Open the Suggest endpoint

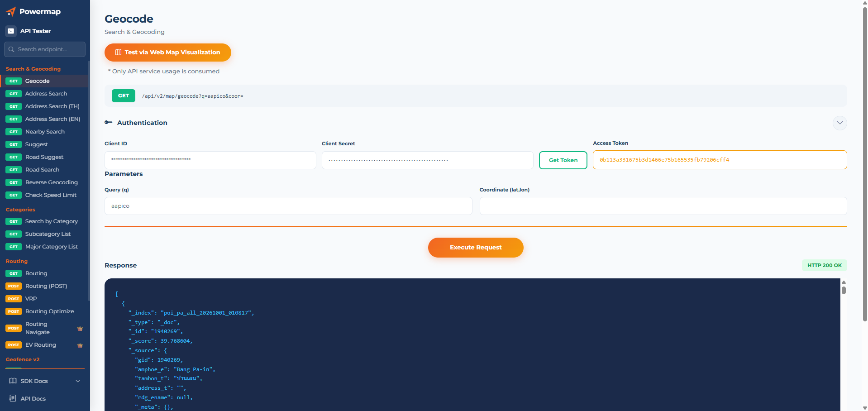click(44, 144)
